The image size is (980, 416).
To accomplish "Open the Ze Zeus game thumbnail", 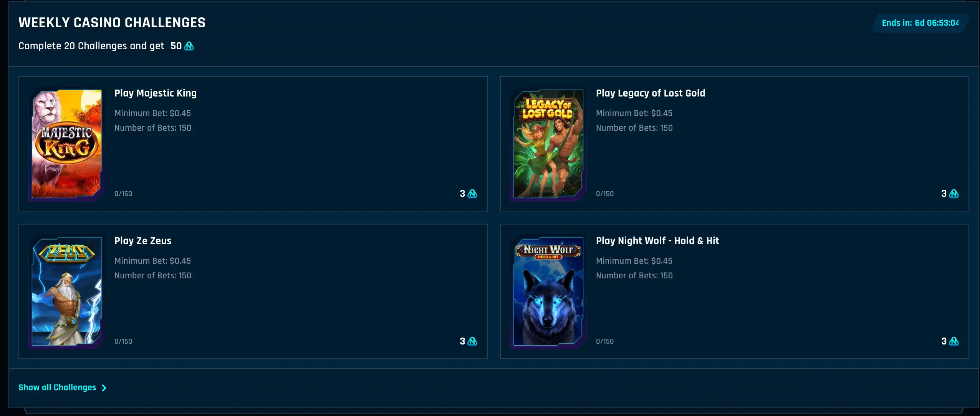I will coord(66,291).
